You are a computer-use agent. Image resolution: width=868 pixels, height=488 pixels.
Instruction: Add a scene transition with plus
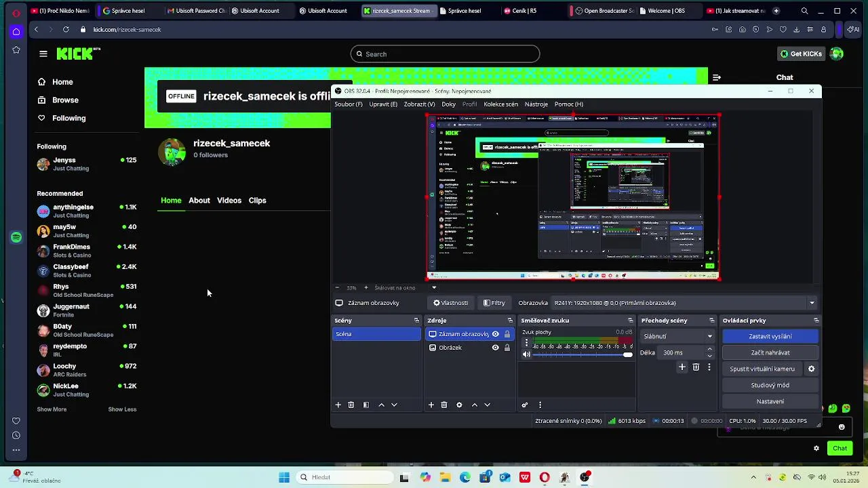pos(682,367)
